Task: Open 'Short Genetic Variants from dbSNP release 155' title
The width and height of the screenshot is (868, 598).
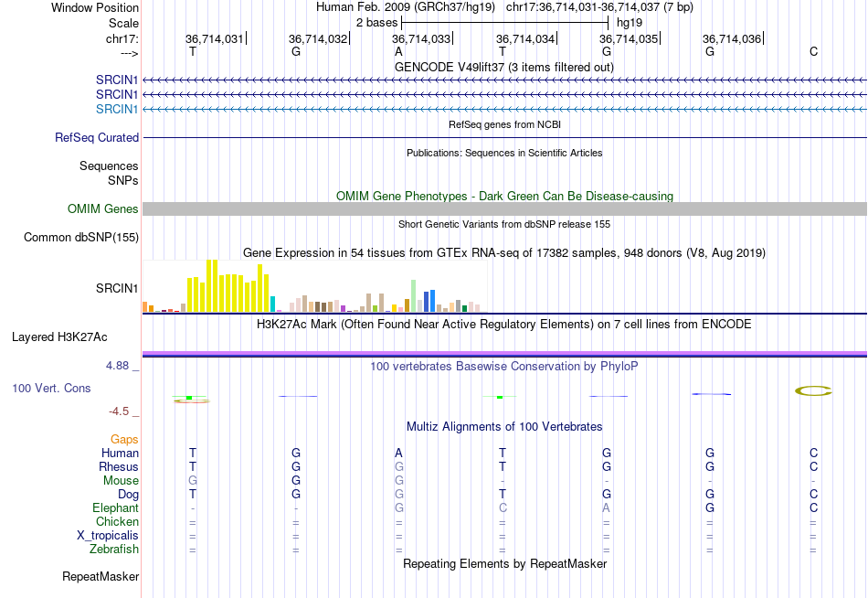Action: coord(504,224)
